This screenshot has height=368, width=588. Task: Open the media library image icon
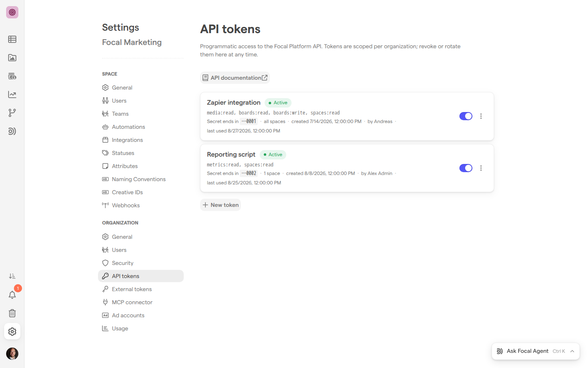[x=12, y=58]
